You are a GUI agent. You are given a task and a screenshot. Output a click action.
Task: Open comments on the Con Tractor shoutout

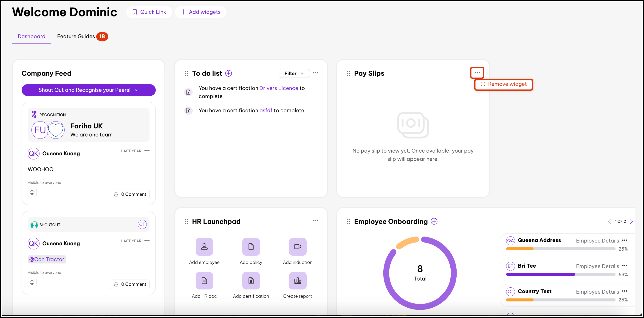130,284
